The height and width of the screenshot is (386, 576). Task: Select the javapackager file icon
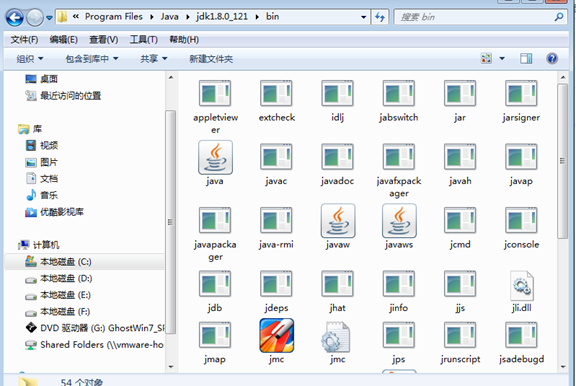[215, 220]
